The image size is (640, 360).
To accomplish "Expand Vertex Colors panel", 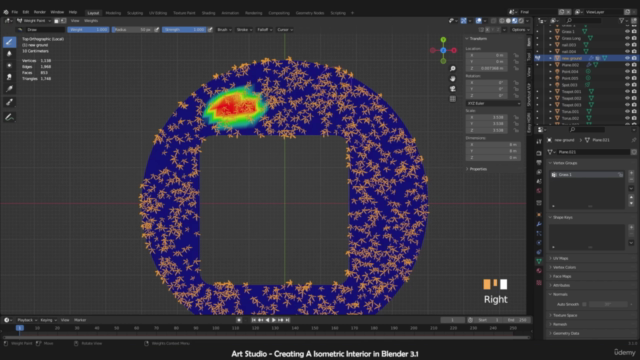I will pos(564,267).
